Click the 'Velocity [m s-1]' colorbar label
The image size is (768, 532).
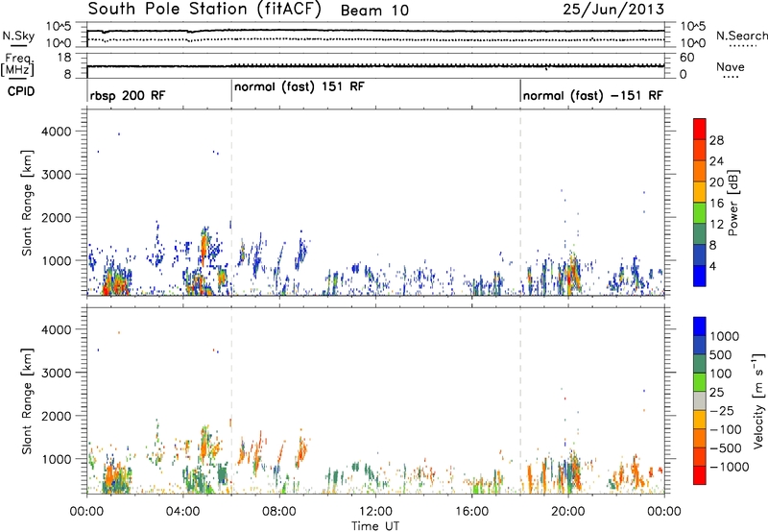(758, 400)
